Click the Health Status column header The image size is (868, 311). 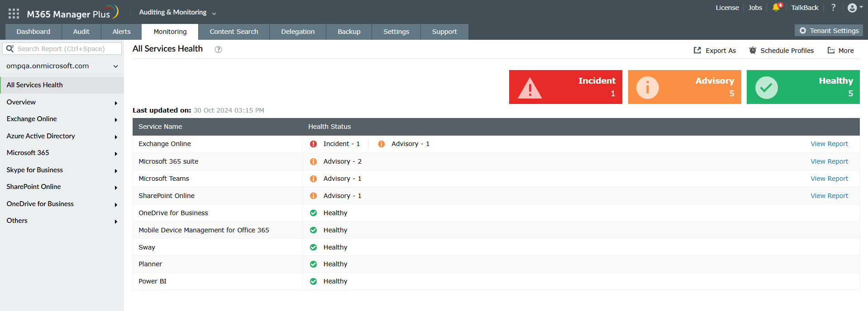coord(329,127)
